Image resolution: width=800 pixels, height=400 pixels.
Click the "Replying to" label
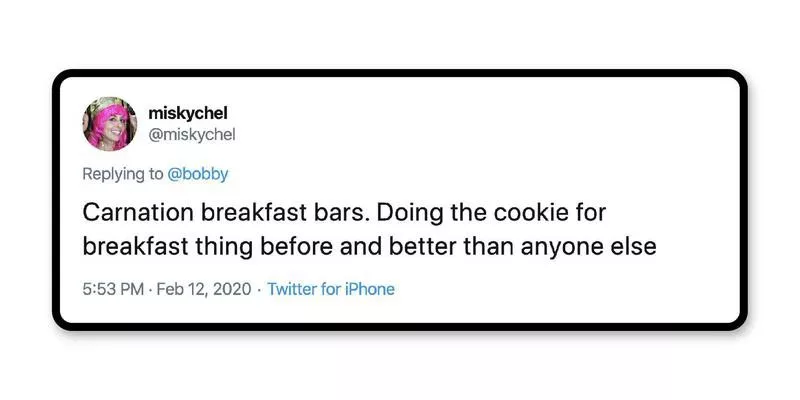pos(123,174)
